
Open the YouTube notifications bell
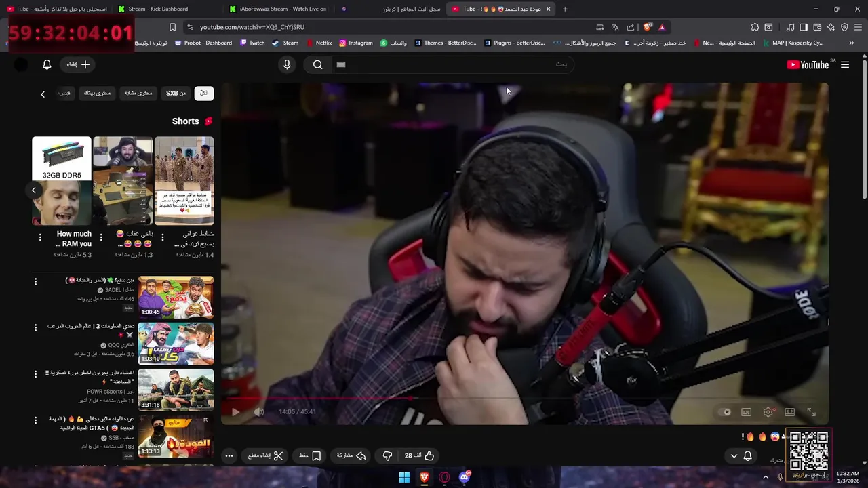pyautogui.click(x=47, y=64)
